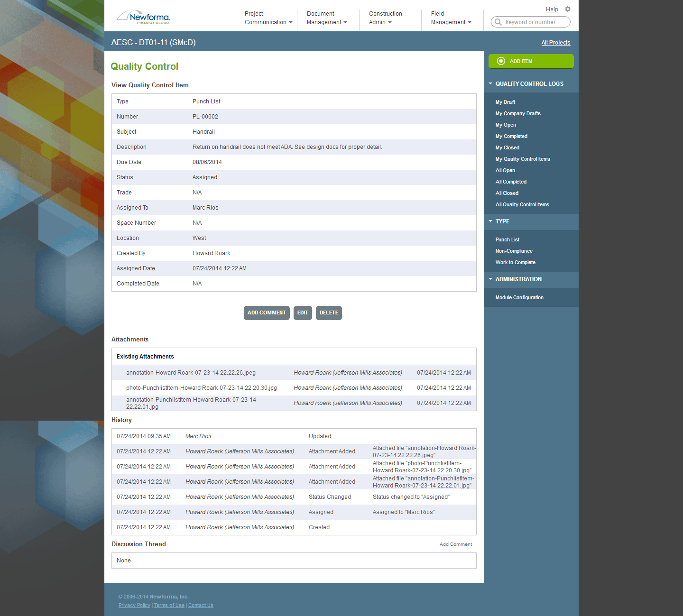
Task: Click history entry Assigned to "Marc Rios"
Action: (x=404, y=512)
